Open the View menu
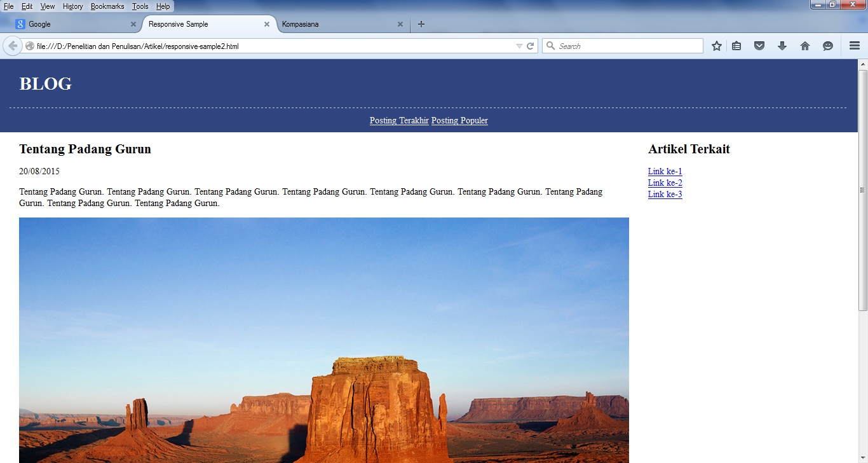868x463 pixels. point(48,6)
